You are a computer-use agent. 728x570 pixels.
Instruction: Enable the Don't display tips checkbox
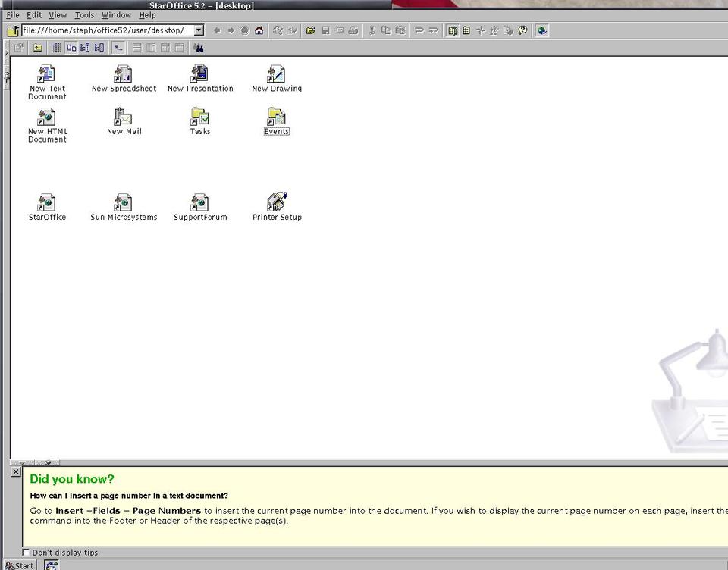[x=27, y=553]
